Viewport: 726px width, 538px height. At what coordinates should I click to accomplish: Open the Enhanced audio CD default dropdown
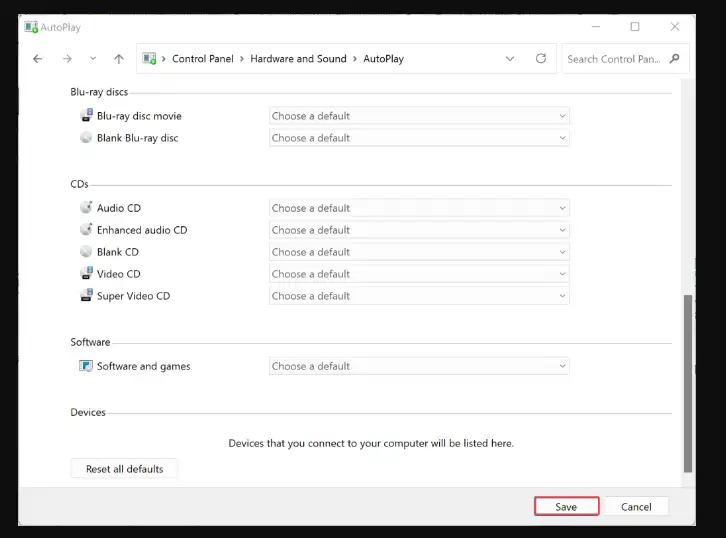point(419,230)
